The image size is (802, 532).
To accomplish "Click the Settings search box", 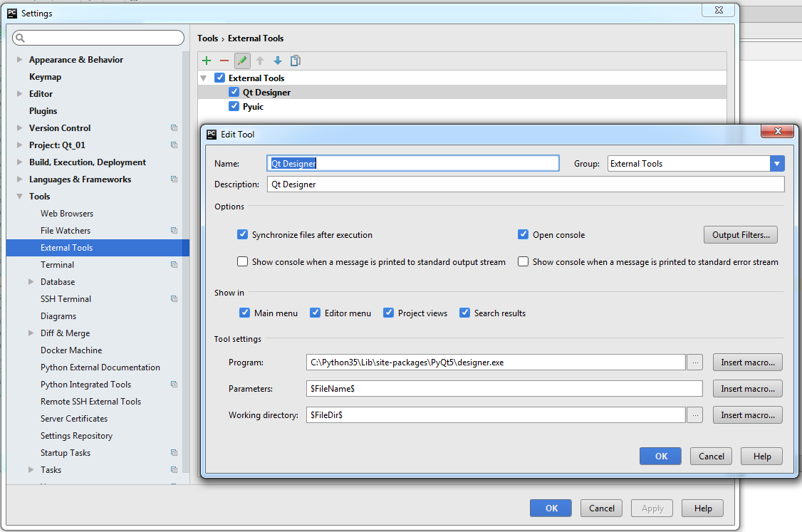I will click(x=98, y=38).
